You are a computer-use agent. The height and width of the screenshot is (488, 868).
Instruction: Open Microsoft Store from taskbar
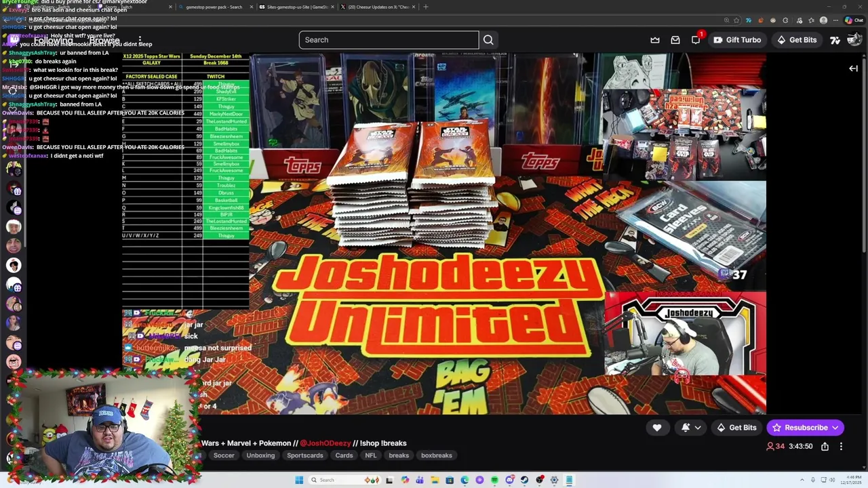(x=450, y=480)
